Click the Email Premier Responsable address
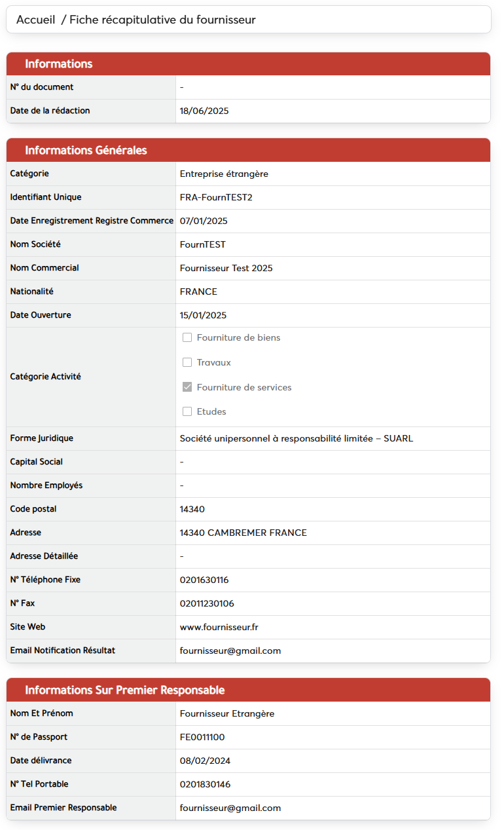The height and width of the screenshot is (830, 504). [x=230, y=808]
